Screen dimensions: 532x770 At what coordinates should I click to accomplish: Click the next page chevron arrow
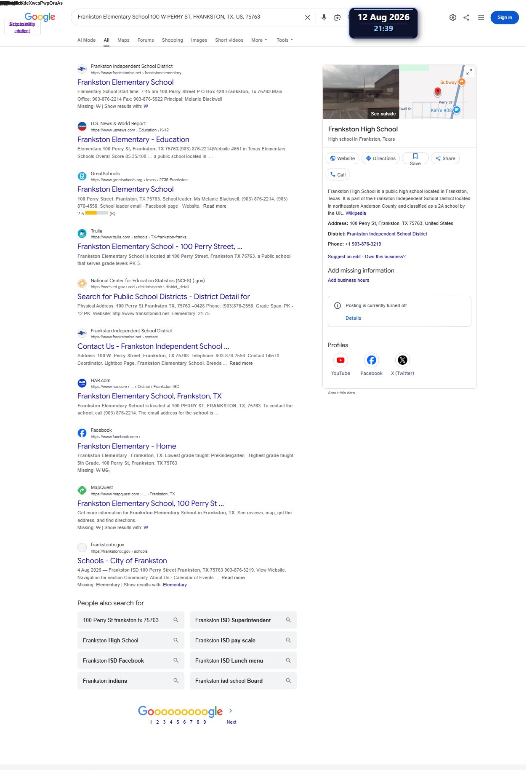click(x=231, y=711)
